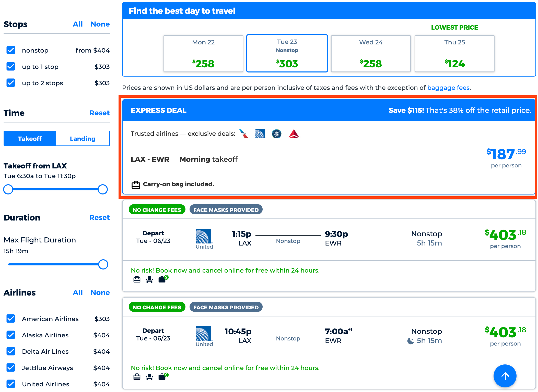
Task: Select Mon 22 travel date
Action: pos(203,54)
